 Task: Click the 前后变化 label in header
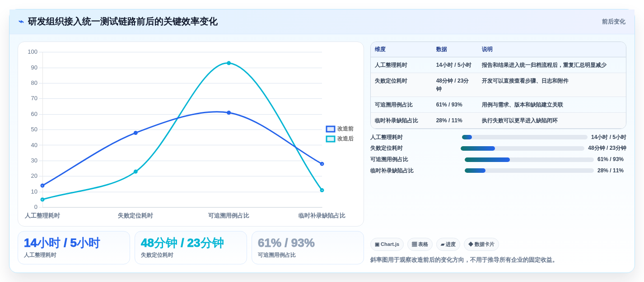coord(613,22)
